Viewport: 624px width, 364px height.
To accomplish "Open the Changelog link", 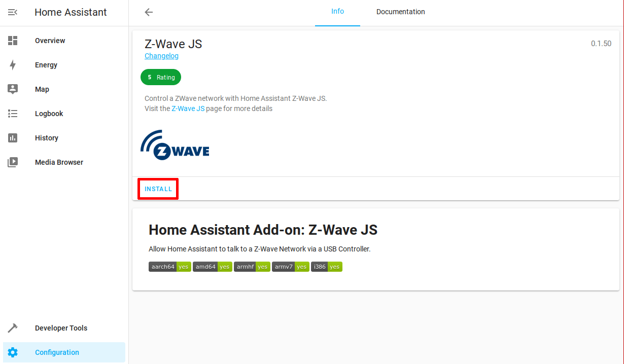I will [x=161, y=56].
